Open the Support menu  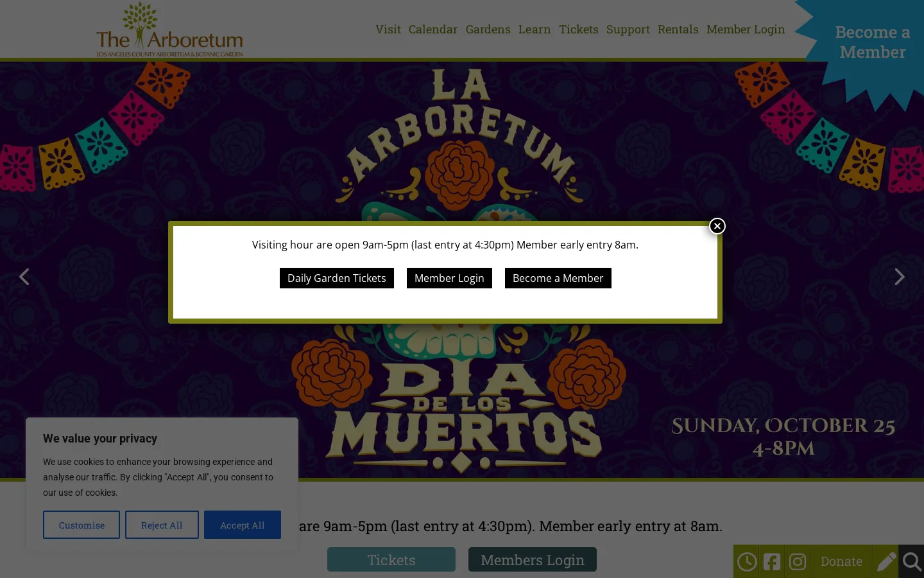628,30
